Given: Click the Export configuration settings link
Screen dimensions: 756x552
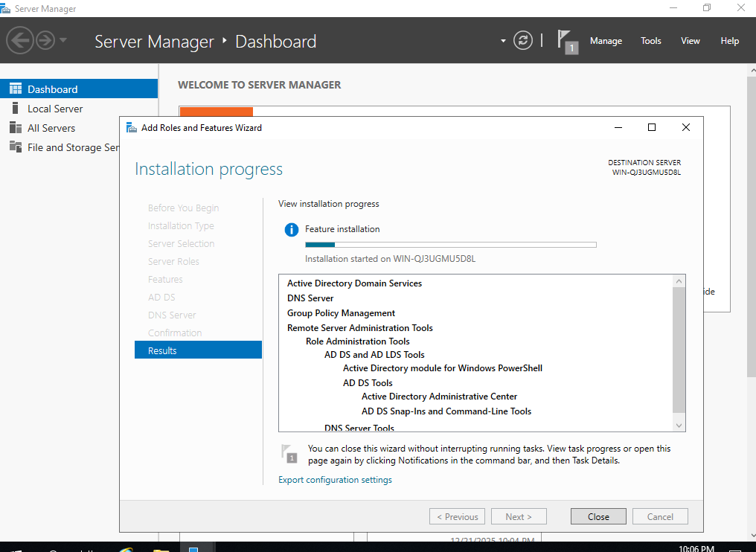Looking at the screenshot, I should click(x=335, y=480).
